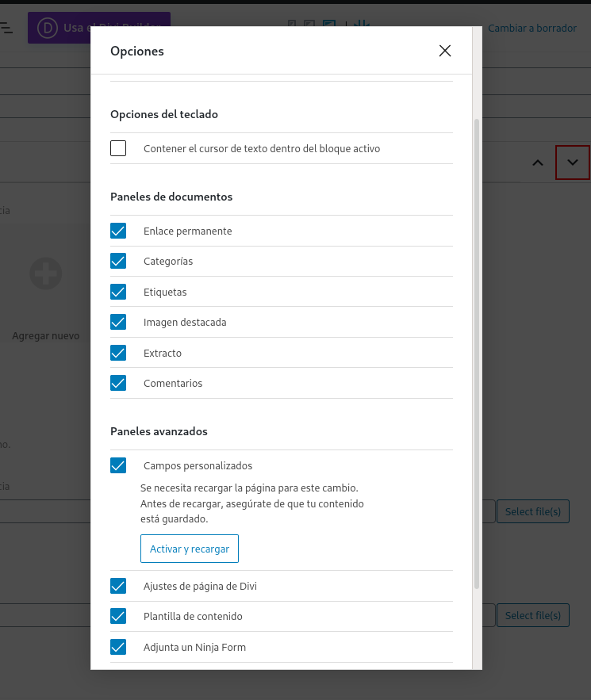Click the Cambiar a borrador link
Viewport: 591px width, 700px height.
pyautogui.click(x=532, y=28)
